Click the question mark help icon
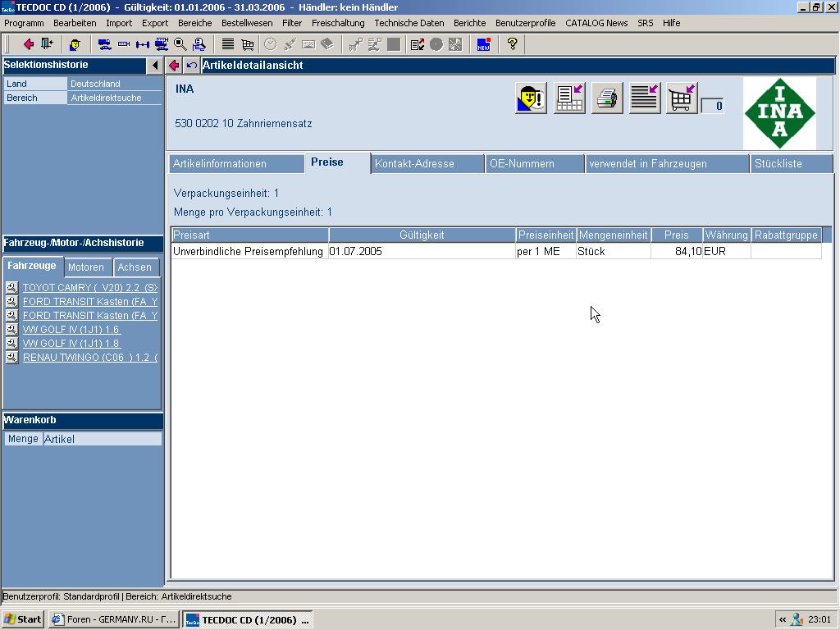This screenshot has height=630, width=840. click(512, 44)
